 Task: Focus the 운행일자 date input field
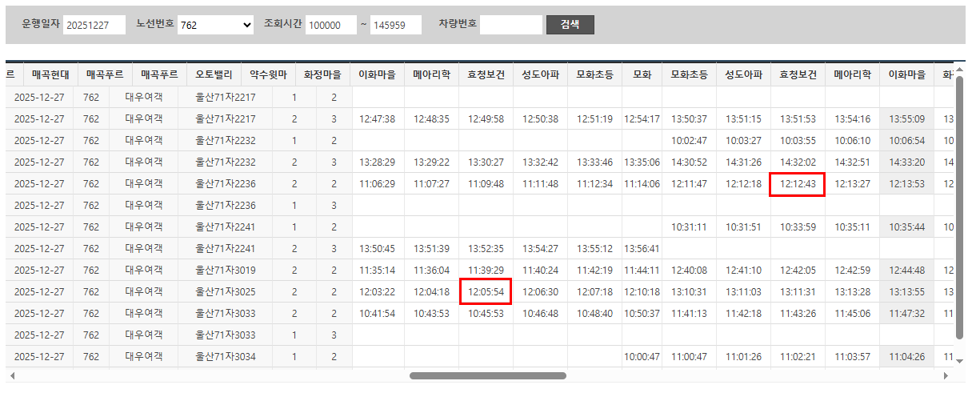point(94,26)
